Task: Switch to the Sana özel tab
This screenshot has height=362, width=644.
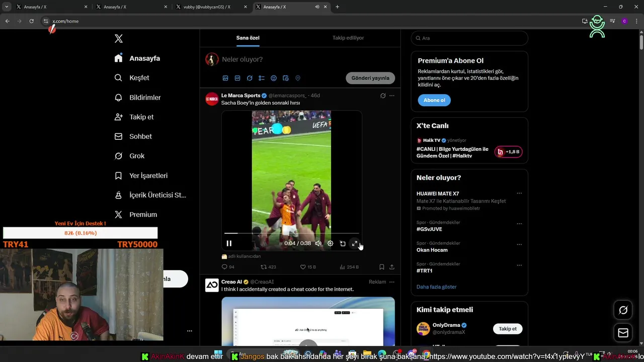Action: [x=248, y=38]
